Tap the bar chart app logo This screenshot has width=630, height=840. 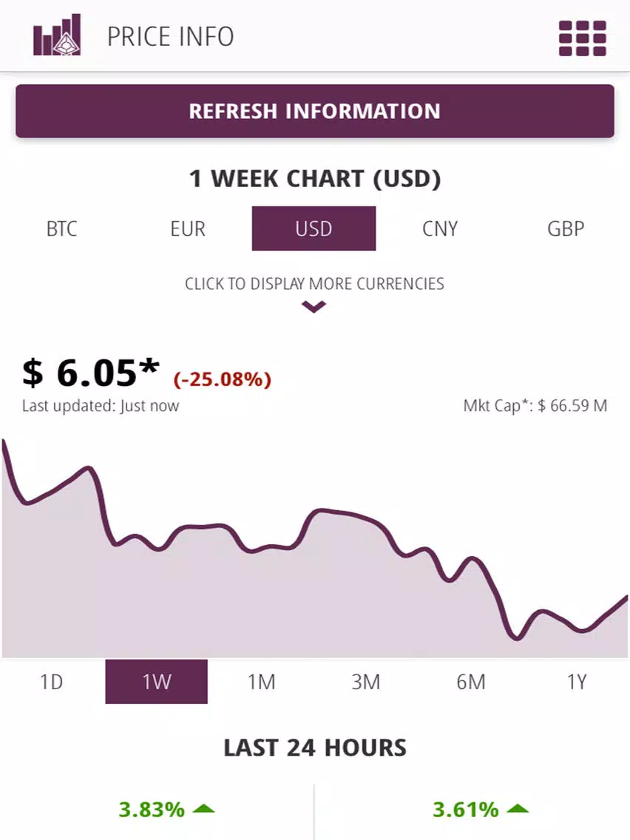pyautogui.click(x=57, y=35)
